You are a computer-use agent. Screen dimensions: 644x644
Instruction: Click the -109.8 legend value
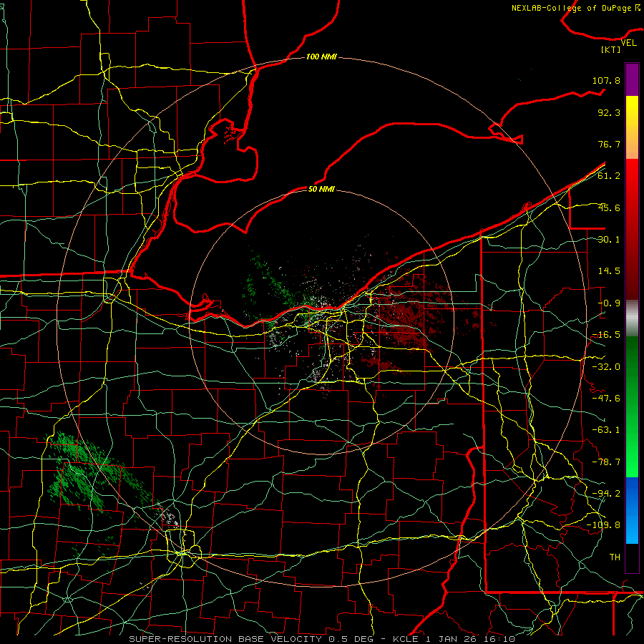click(x=603, y=525)
